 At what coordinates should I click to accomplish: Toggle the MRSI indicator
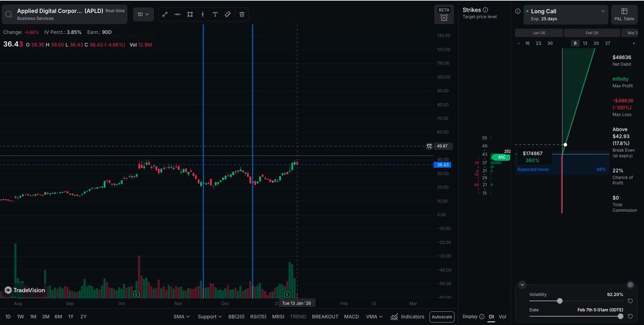[278, 316]
